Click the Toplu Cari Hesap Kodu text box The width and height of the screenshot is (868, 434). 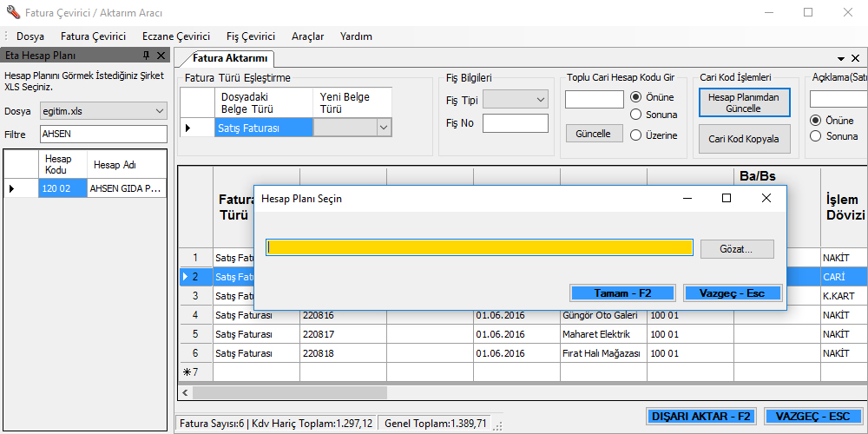click(x=595, y=100)
